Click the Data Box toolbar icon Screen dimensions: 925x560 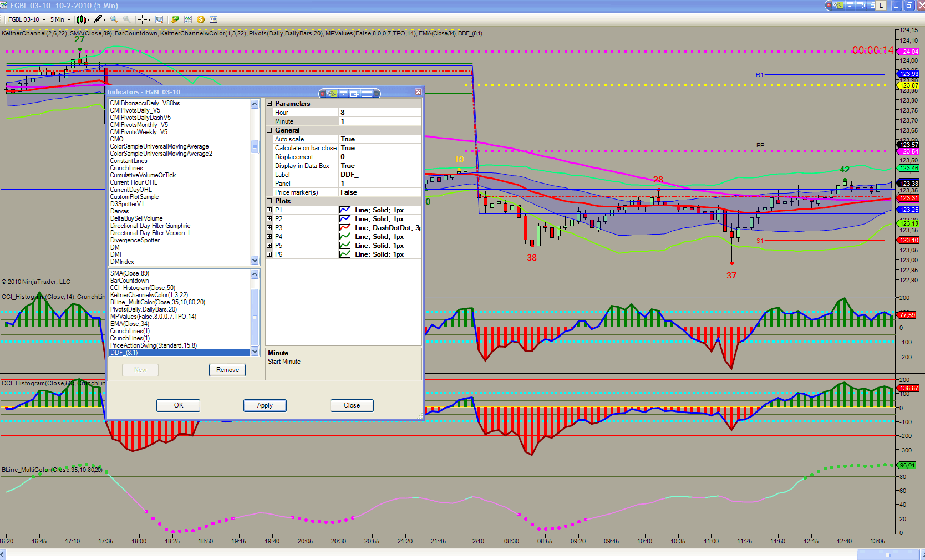(159, 19)
